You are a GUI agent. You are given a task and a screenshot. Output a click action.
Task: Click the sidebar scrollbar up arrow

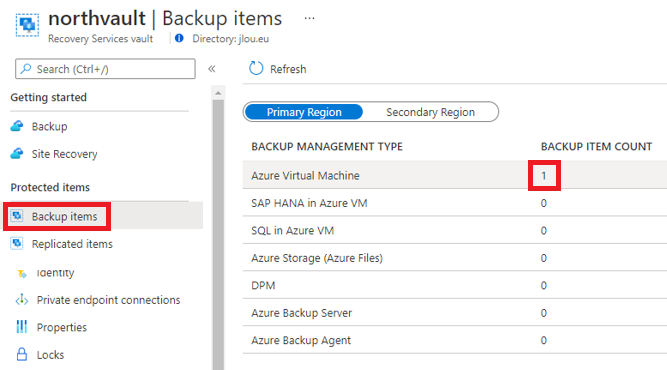point(218,93)
